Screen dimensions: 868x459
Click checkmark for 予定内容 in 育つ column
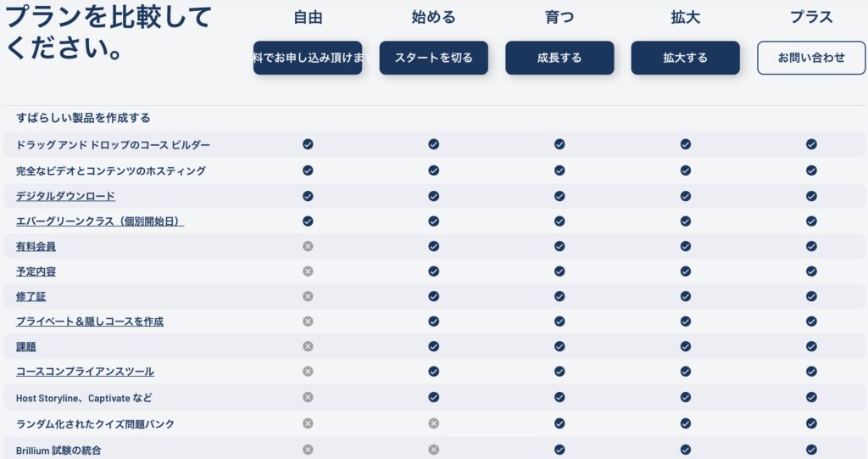click(559, 271)
